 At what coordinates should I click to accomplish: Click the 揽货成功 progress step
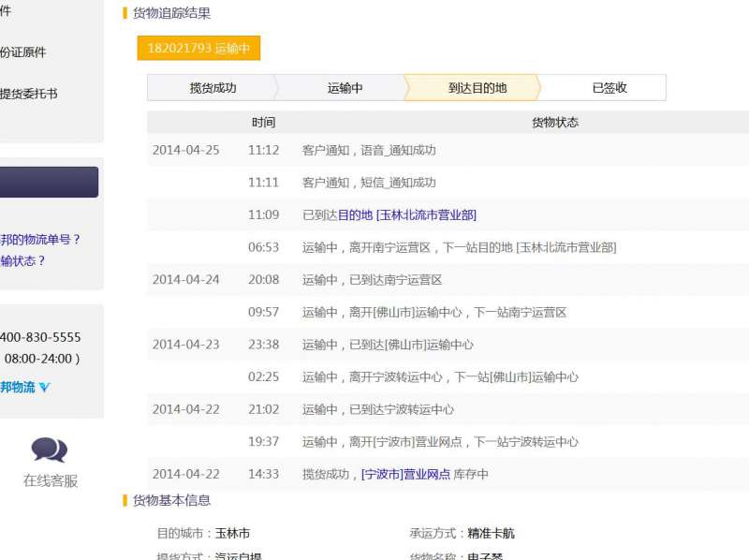[213, 88]
